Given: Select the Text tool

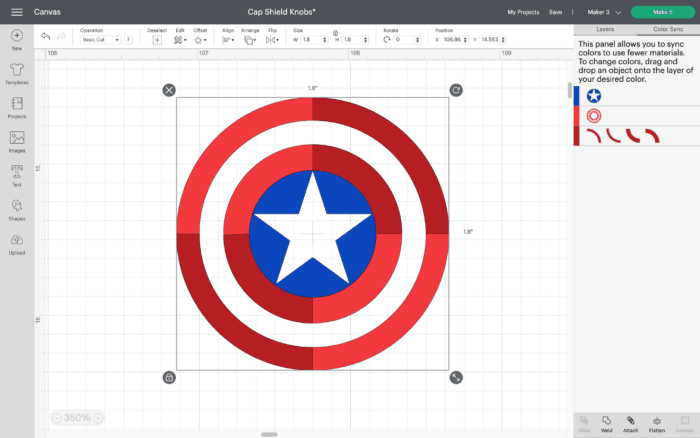Looking at the screenshot, I should pos(16,174).
